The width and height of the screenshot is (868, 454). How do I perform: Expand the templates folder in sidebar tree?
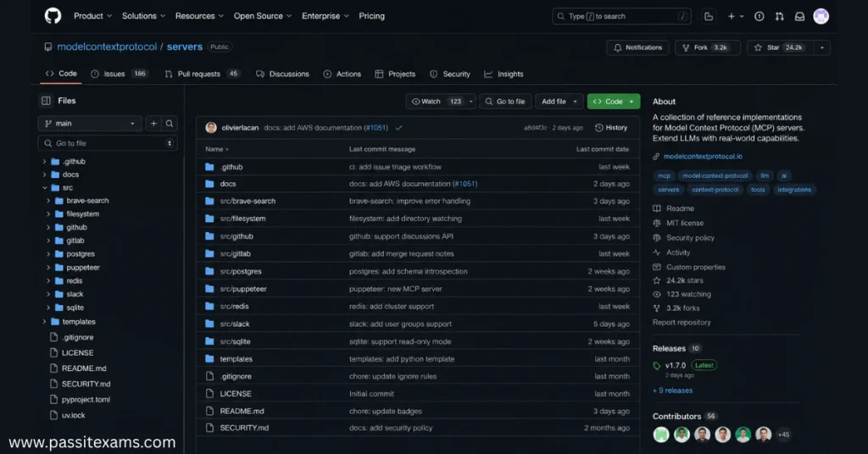[x=44, y=322]
